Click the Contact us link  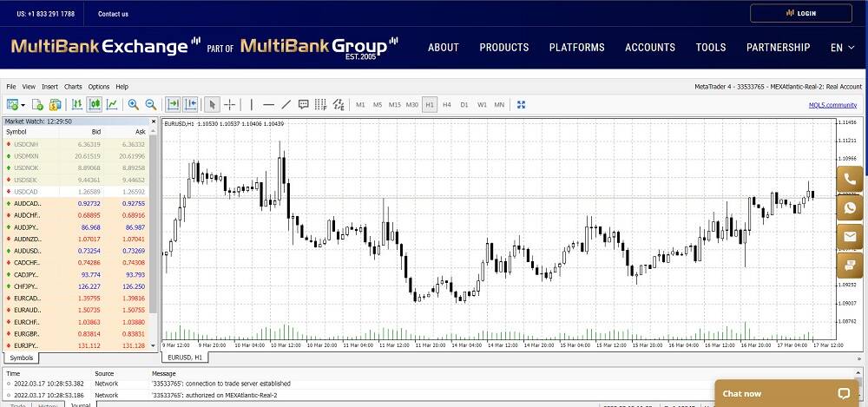pyautogui.click(x=113, y=14)
